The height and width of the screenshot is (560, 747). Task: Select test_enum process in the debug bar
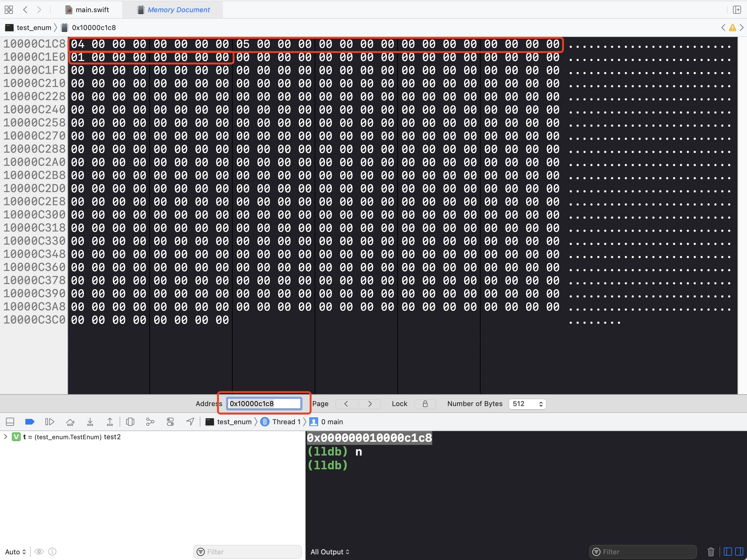tap(229, 422)
